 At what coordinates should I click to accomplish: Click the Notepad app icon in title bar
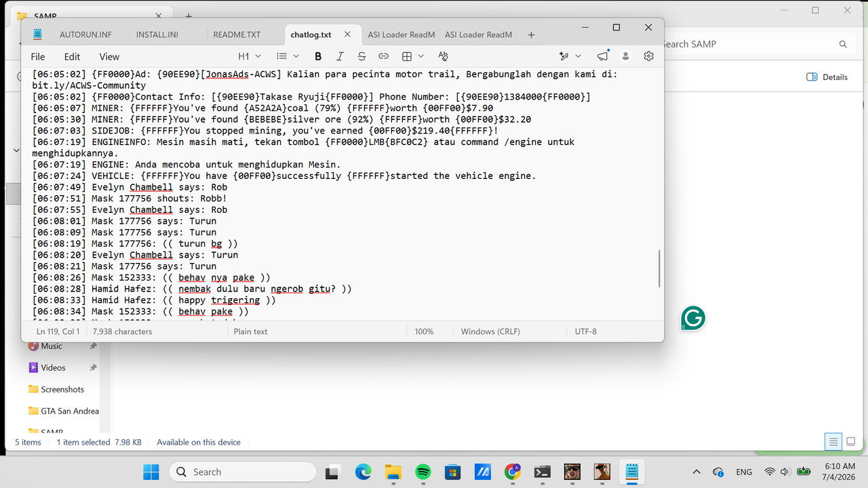coord(37,34)
